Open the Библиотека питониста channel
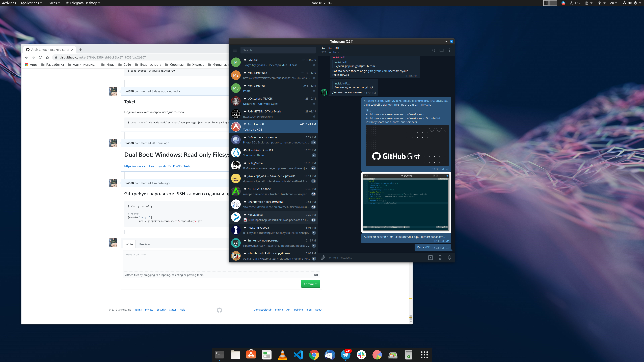The width and height of the screenshot is (644, 362). [274, 140]
